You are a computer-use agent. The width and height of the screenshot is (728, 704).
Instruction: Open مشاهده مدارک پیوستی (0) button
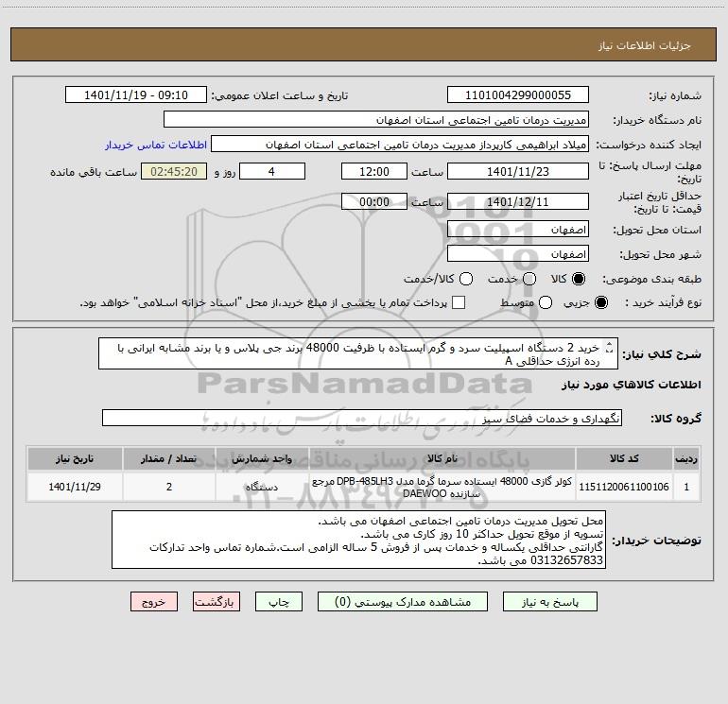pos(403,602)
